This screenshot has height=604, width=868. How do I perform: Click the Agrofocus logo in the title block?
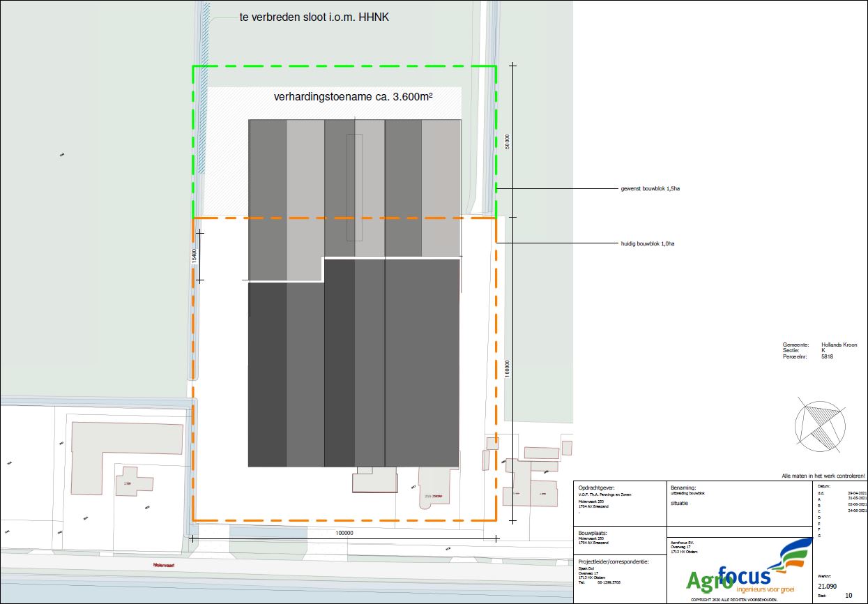pyautogui.click(x=740, y=572)
